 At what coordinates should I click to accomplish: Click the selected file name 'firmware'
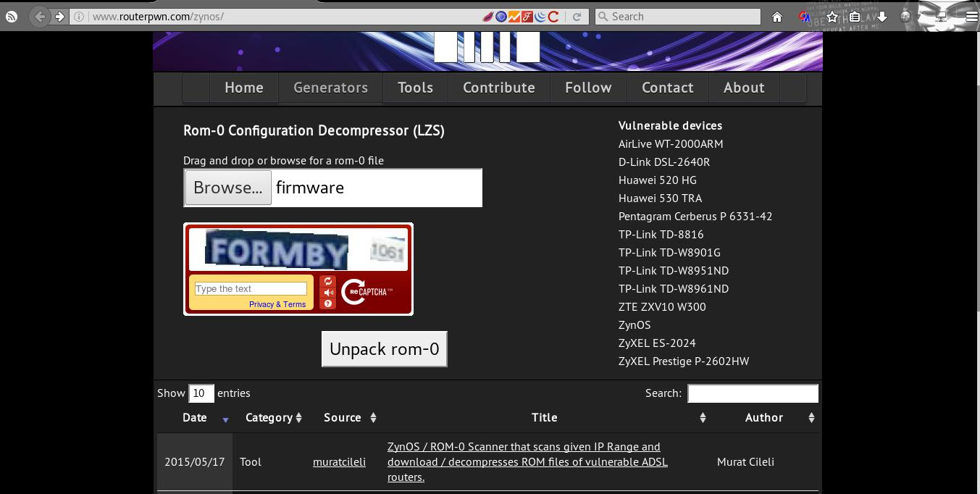(310, 188)
